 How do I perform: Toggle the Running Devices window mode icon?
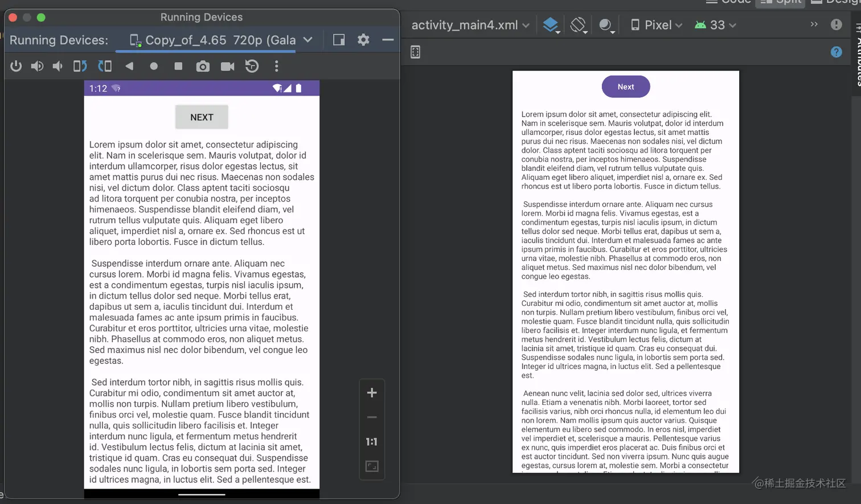[339, 40]
